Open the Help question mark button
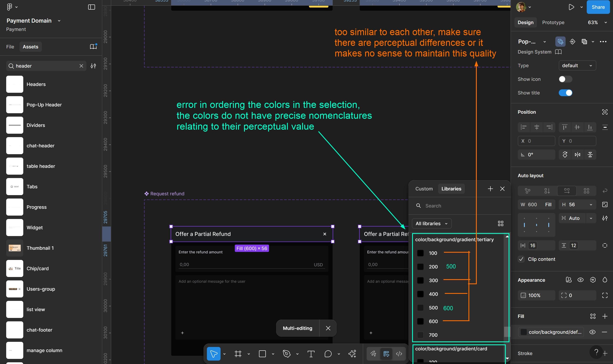Screen dimensions: 613x364 tap(596, 352)
